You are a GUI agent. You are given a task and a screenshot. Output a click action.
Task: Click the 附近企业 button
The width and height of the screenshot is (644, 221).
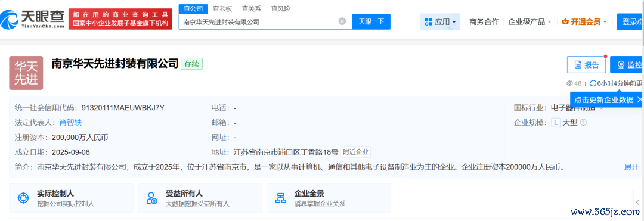355,152
